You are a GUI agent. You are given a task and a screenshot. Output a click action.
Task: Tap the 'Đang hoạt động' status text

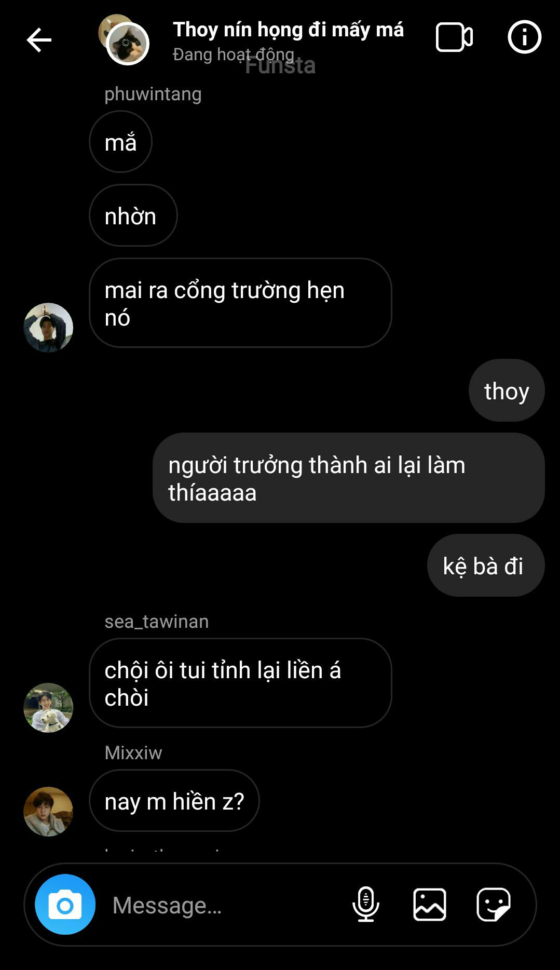click(x=234, y=54)
